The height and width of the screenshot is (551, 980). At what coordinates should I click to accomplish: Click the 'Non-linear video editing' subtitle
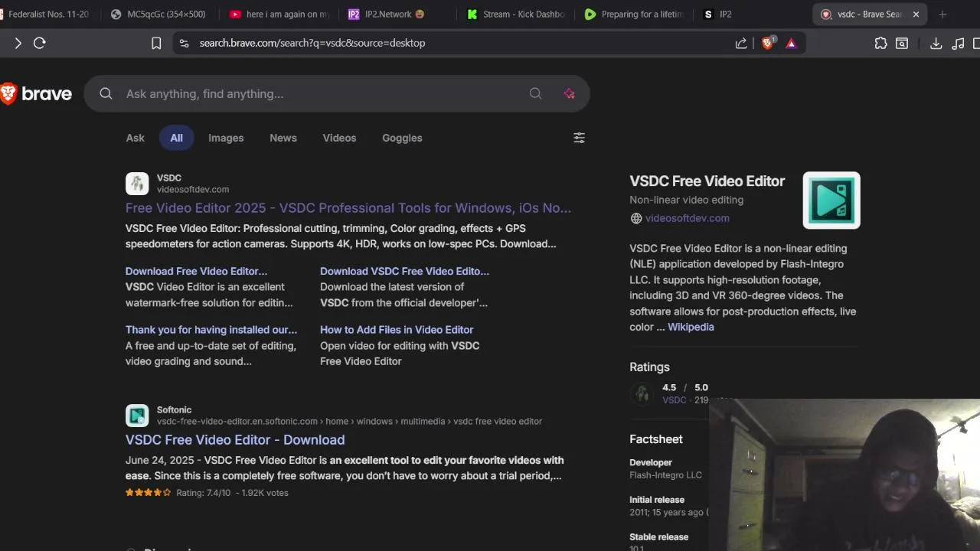point(686,200)
